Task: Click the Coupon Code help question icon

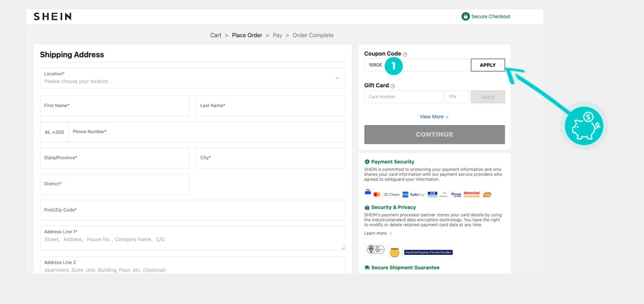Action: [x=405, y=54]
